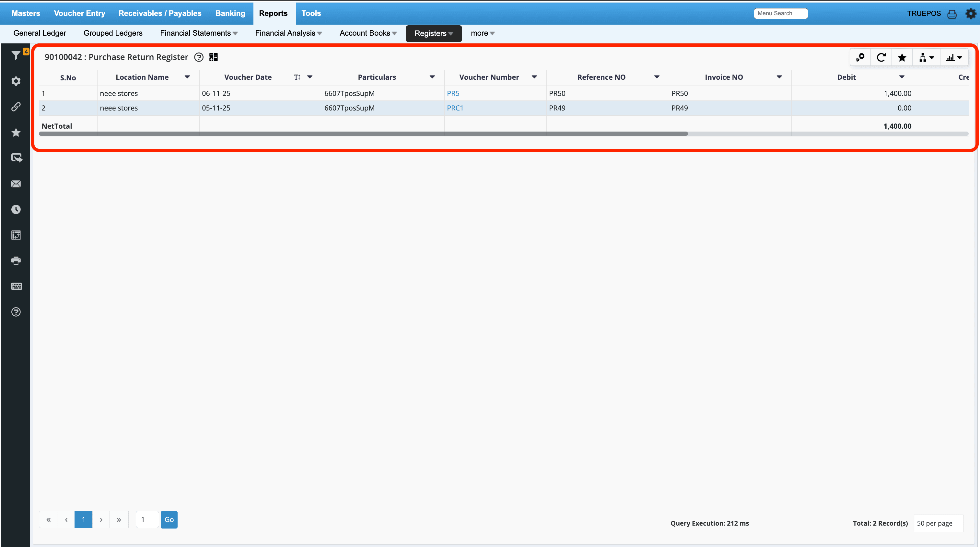Open voucher link PR5
Viewport: 980px width, 547px height.
[453, 93]
